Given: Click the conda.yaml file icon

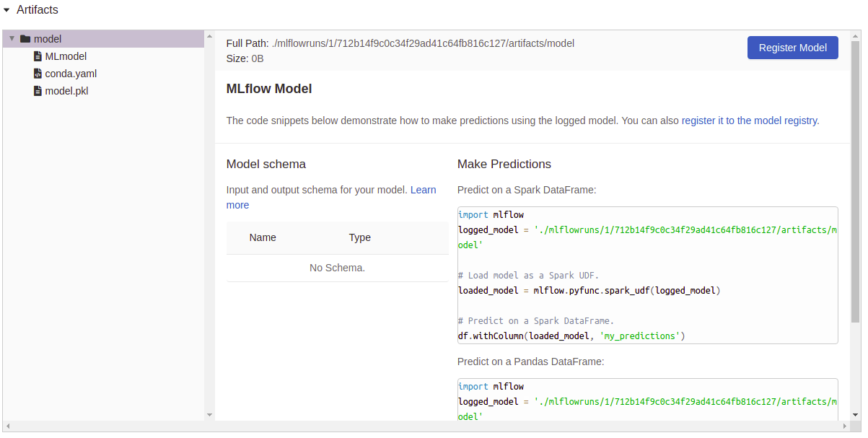Looking at the screenshot, I should click(38, 73).
